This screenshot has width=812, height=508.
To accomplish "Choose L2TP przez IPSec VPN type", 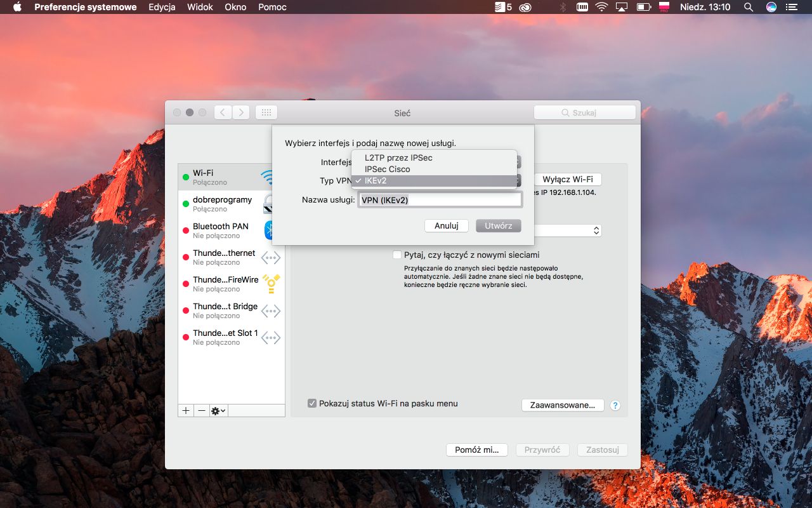I will 435,157.
